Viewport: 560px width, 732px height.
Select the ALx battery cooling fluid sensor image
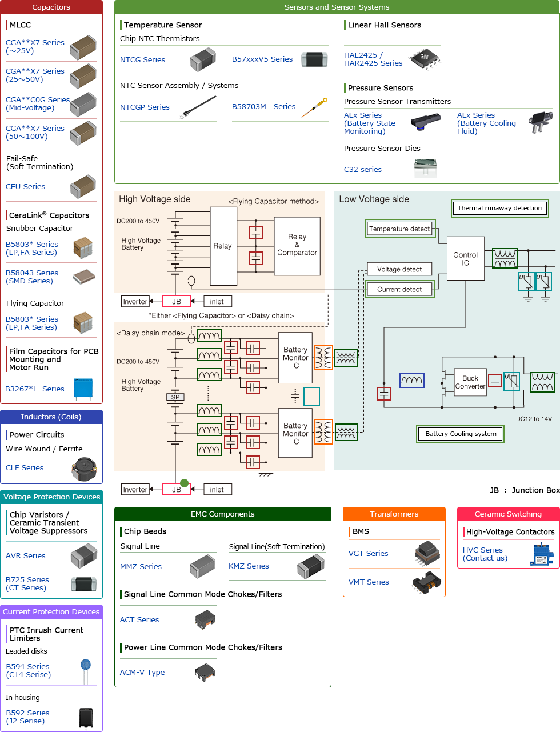[541, 122]
